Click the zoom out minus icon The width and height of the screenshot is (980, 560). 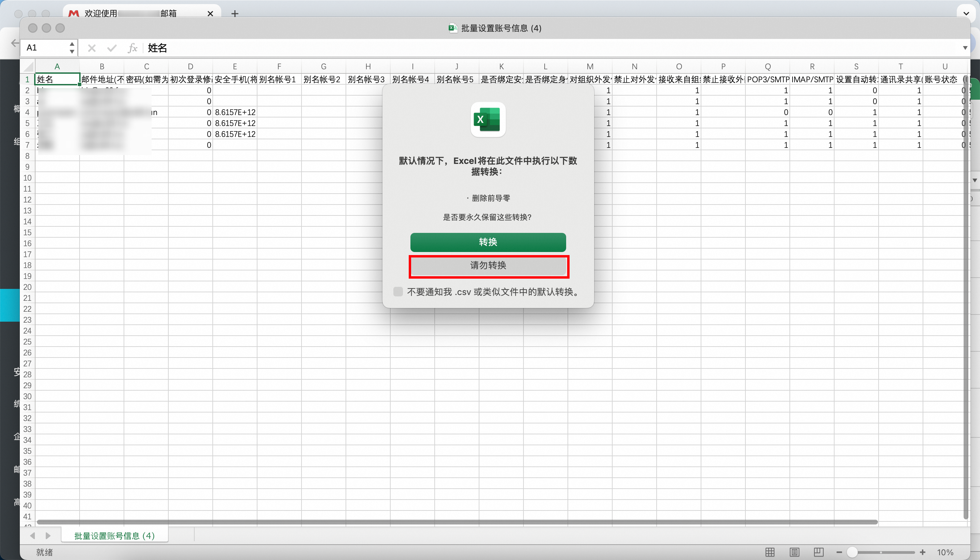(x=839, y=552)
